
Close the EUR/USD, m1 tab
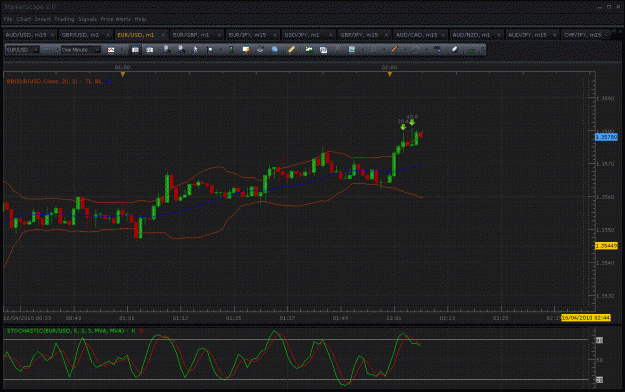[x=163, y=35]
